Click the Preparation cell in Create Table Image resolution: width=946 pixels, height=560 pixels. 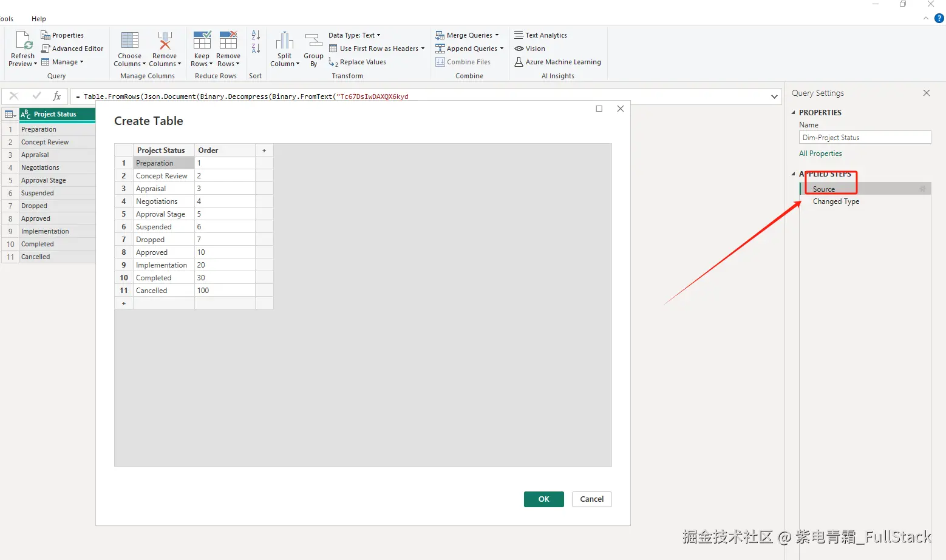tap(164, 163)
